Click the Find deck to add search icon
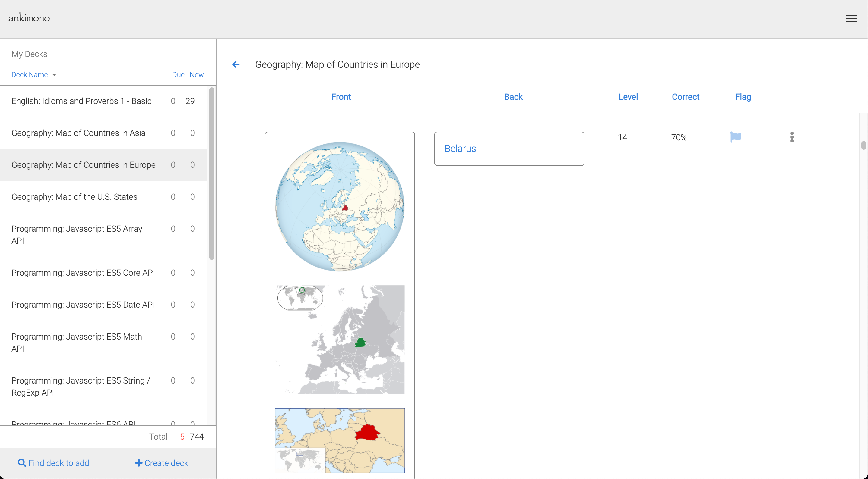 tap(22, 463)
